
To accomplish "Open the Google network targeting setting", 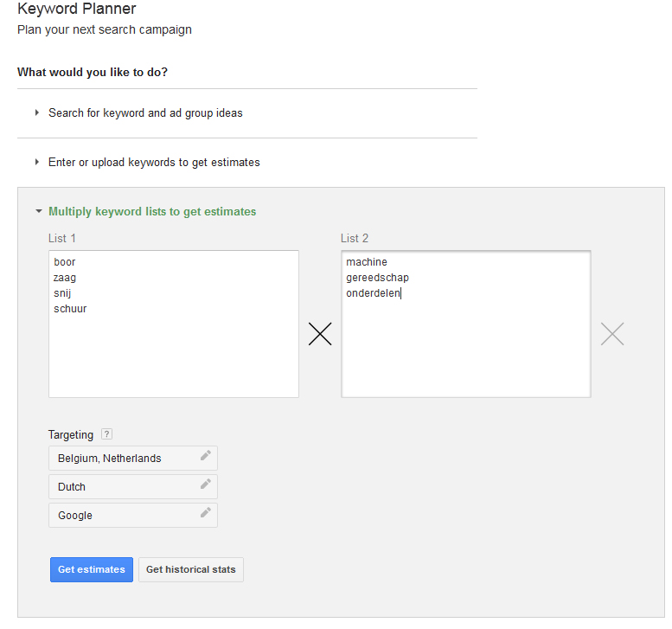I will tap(75, 516).
